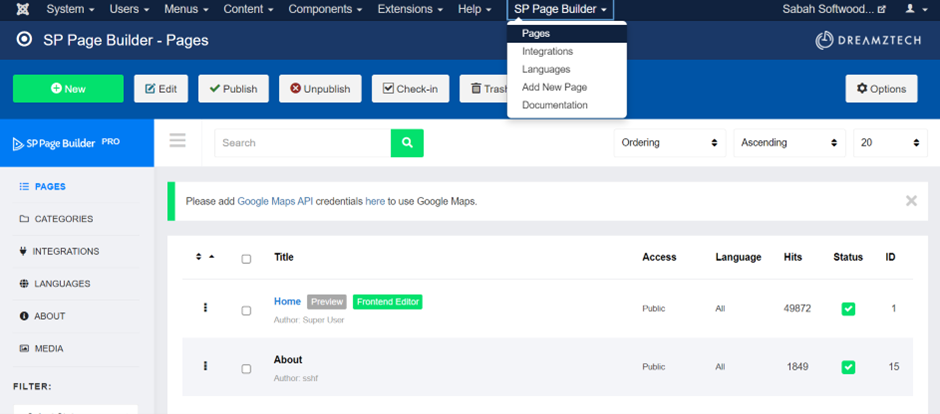
Task: Select Pages in the dropdown menu
Action: tap(567, 34)
